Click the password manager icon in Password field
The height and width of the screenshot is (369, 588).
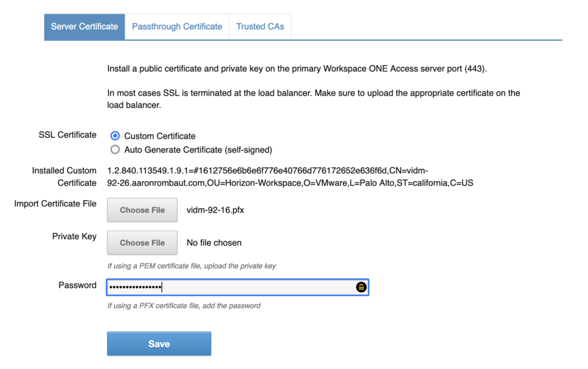(361, 287)
